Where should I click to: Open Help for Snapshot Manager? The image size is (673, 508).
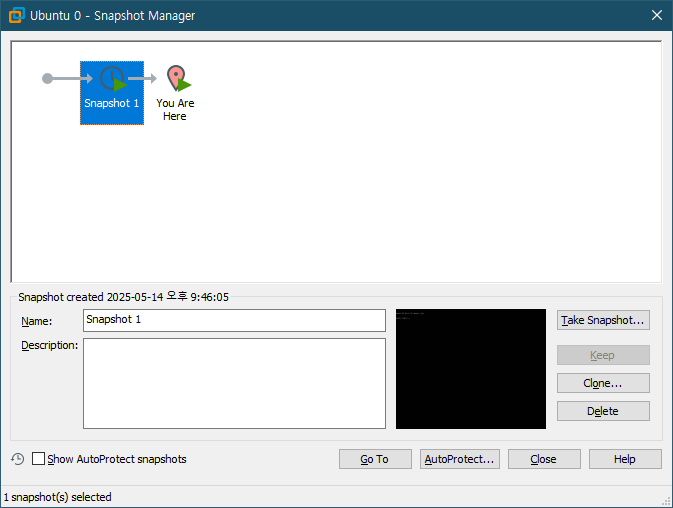tap(625, 459)
